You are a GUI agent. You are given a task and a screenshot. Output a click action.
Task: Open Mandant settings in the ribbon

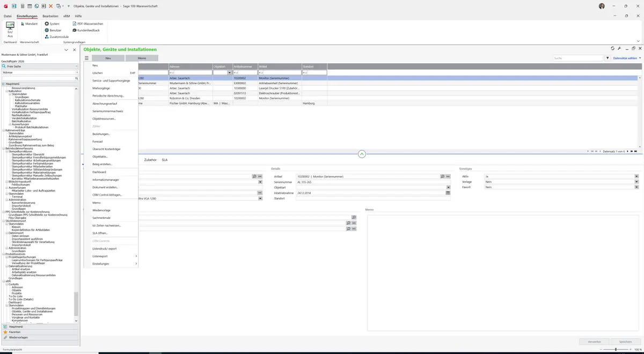(x=29, y=24)
